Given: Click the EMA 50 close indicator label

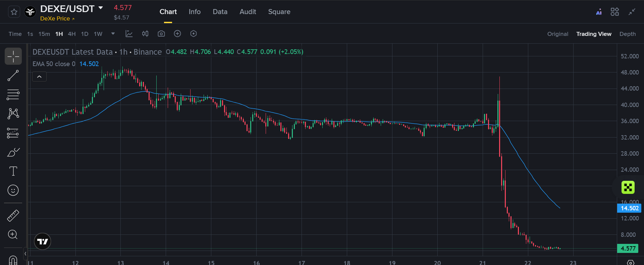Looking at the screenshot, I should (54, 64).
